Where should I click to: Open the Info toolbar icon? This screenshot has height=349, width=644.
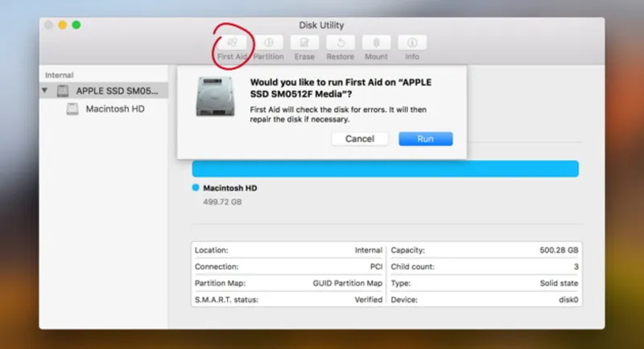click(x=412, y=43)
